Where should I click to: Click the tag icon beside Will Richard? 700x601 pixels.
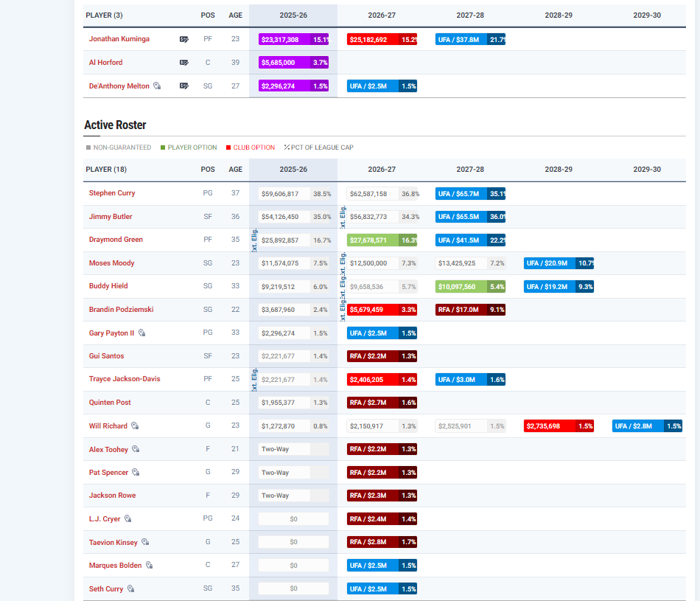coord(134,426)
